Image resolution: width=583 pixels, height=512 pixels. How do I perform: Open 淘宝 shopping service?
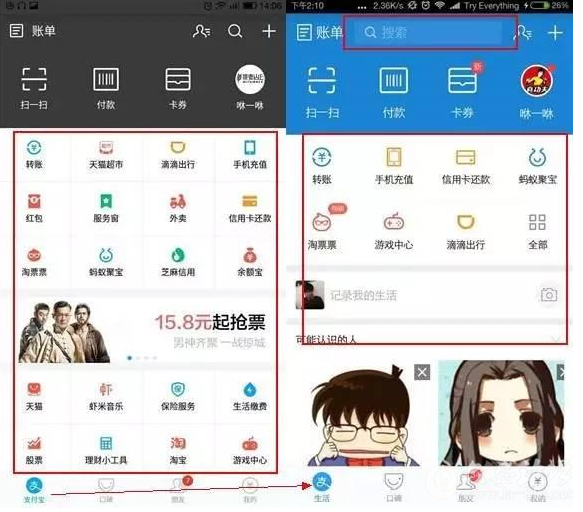178,451
